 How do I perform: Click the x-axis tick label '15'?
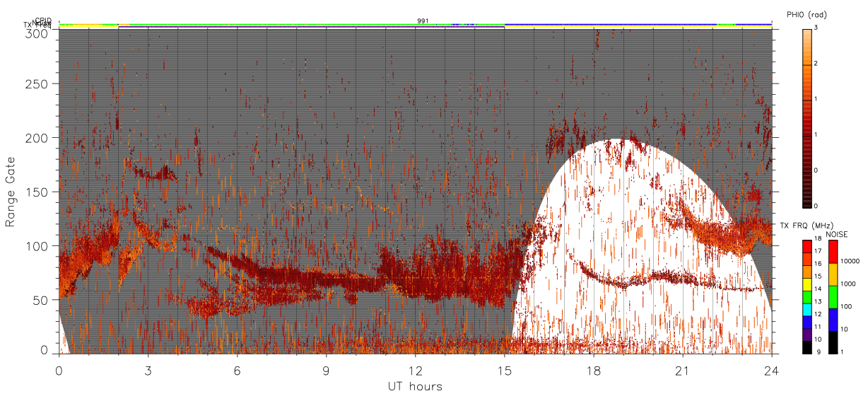coord(505,370)
